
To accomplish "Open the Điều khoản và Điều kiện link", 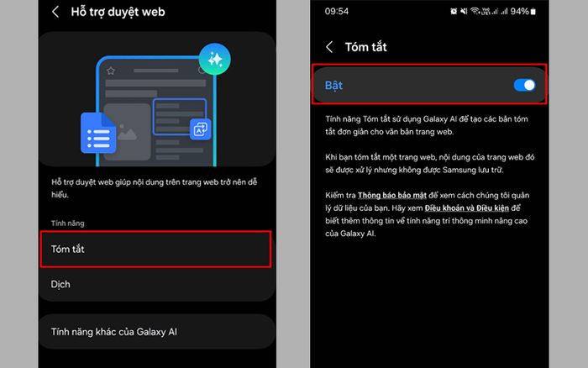I will 466,208.
